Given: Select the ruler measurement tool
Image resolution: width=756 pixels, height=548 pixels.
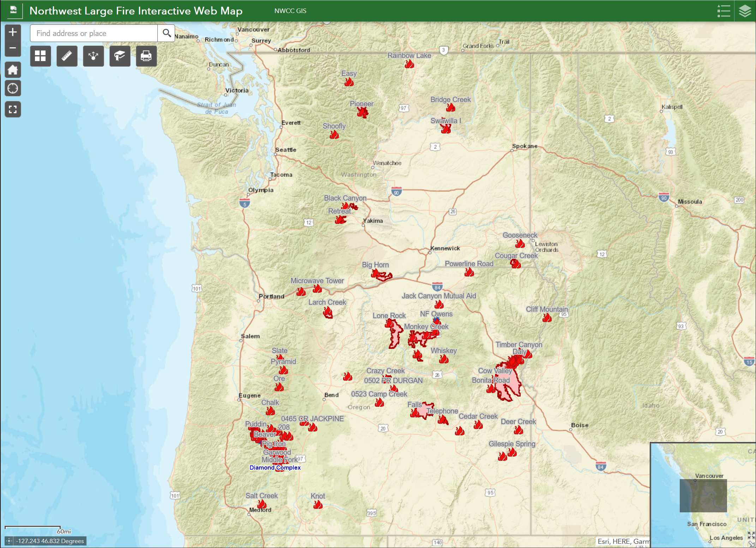Looking at the screenshot, I should point(67,56).
